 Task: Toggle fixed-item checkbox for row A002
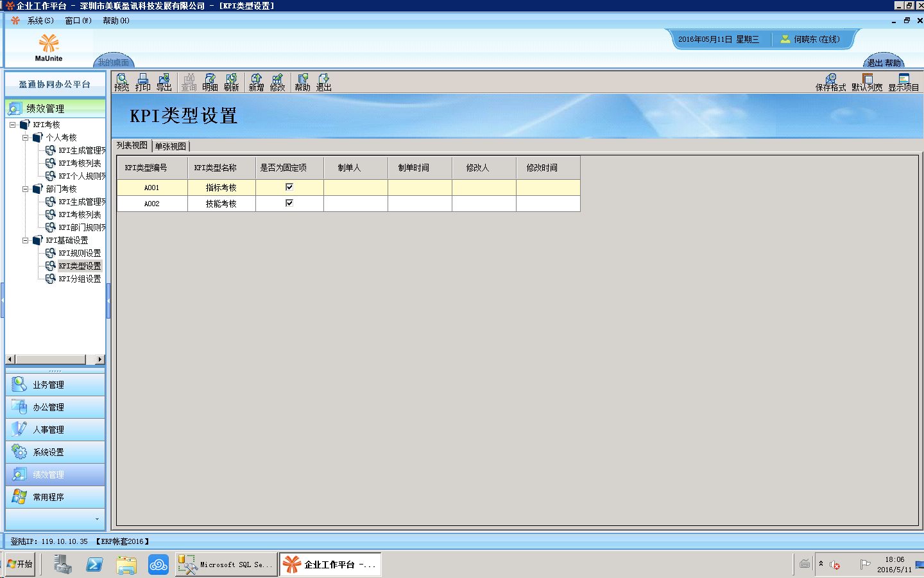tap(289, 203)
